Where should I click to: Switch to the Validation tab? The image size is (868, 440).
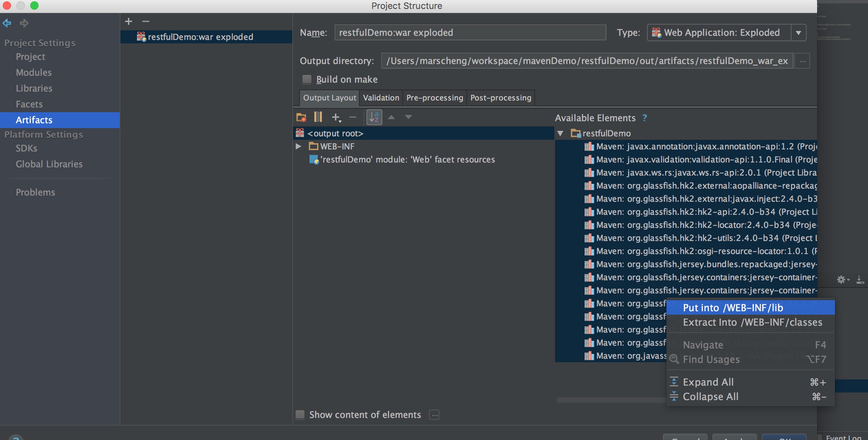coord(381,98)
